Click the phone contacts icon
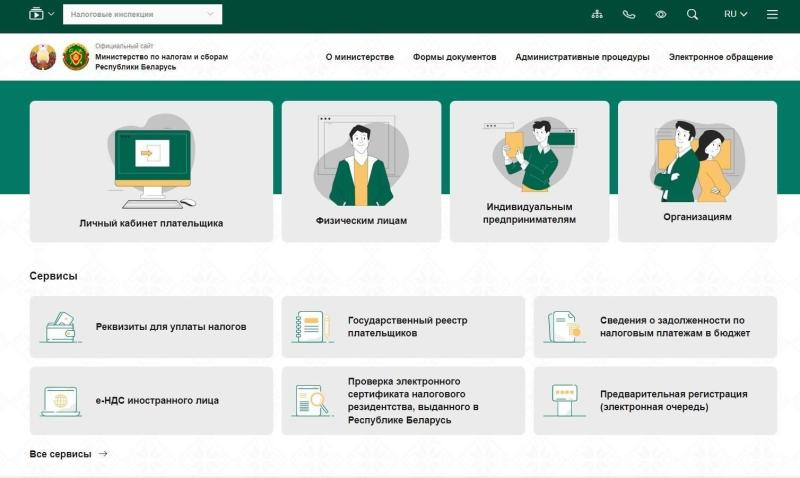The image size is (800, 478). (629, 14)
